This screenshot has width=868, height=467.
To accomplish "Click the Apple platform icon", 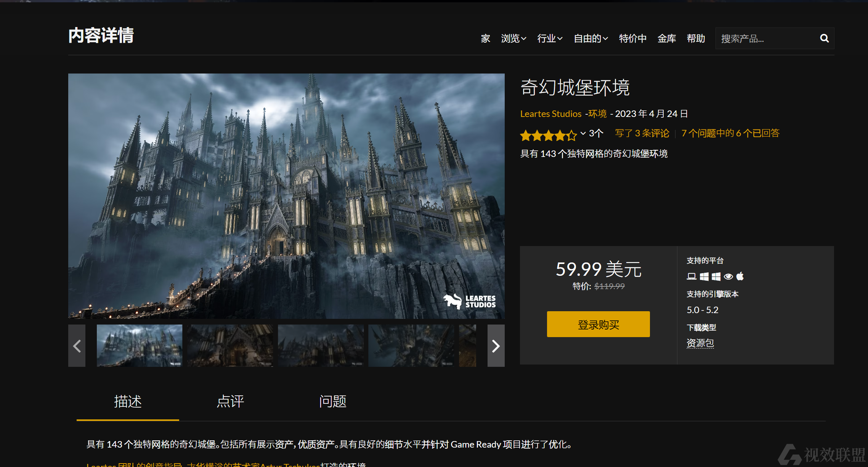I will tap(740, 276).
